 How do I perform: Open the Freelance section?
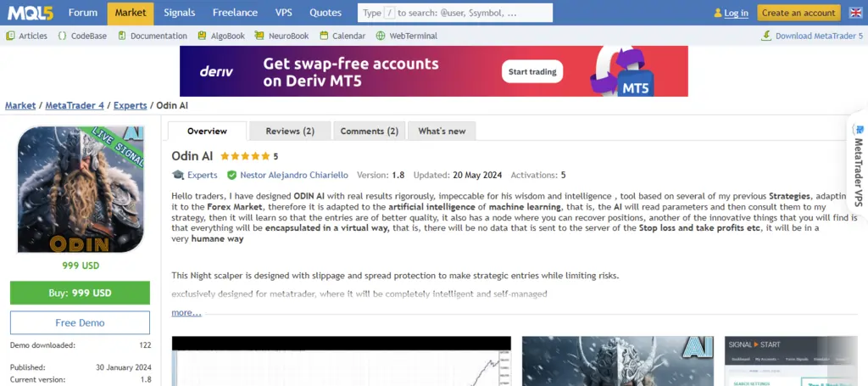point(236,13)
